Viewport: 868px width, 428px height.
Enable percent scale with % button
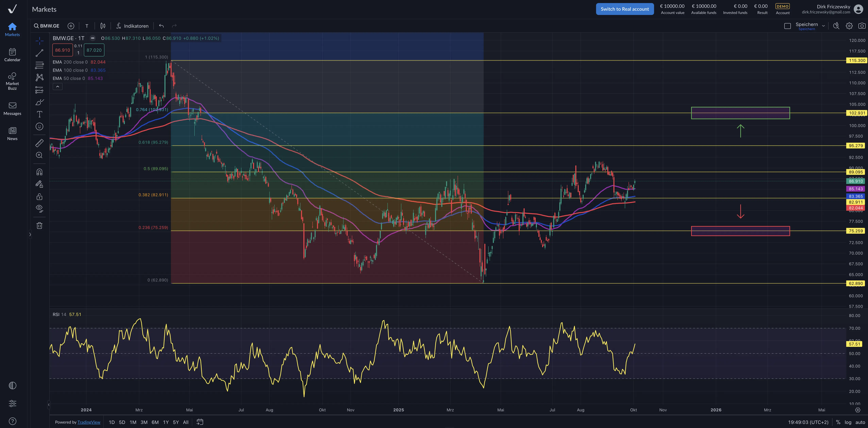(838, 422)
